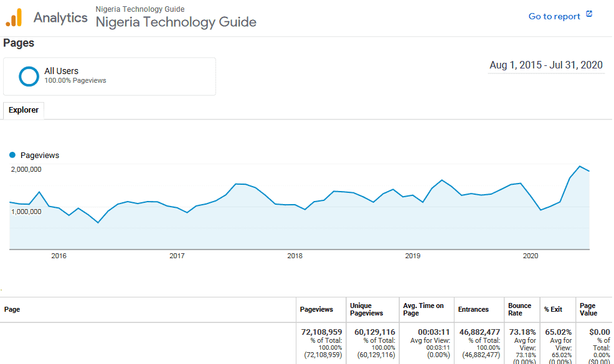
Task: Click the 2017 x-axis label
Action: tap(177, 256)
